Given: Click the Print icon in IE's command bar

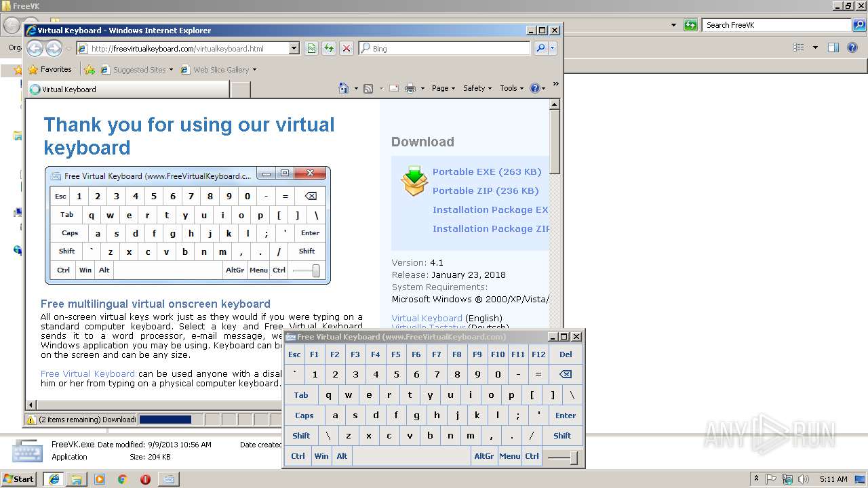Looking at the screenshot, I should pos(410,88).
